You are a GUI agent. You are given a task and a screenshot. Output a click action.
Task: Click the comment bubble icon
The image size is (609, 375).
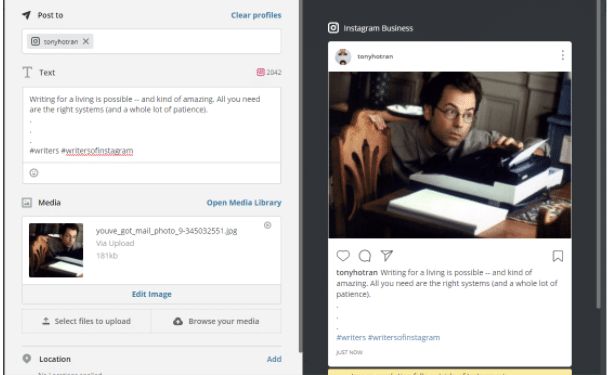(365, 255)
